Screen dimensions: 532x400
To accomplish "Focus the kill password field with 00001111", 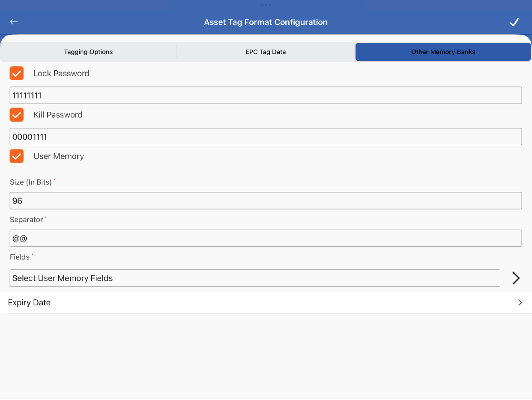I will (x=266, y=137).
